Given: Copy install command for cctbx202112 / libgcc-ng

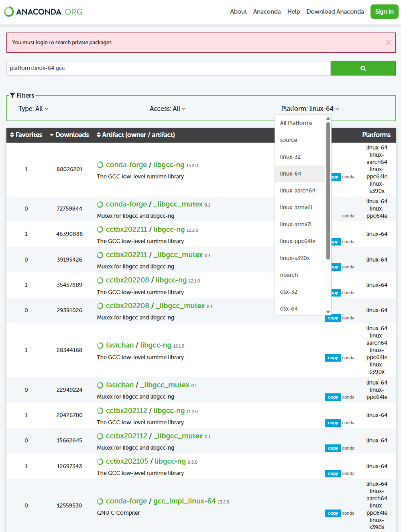Looking at the screenshot, I should tap(333, 423).
